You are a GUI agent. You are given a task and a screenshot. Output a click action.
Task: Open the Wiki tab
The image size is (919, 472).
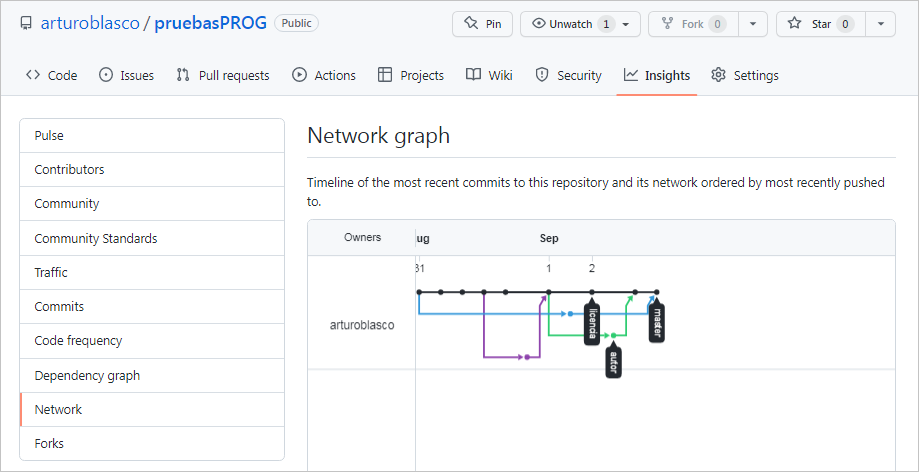489,75
